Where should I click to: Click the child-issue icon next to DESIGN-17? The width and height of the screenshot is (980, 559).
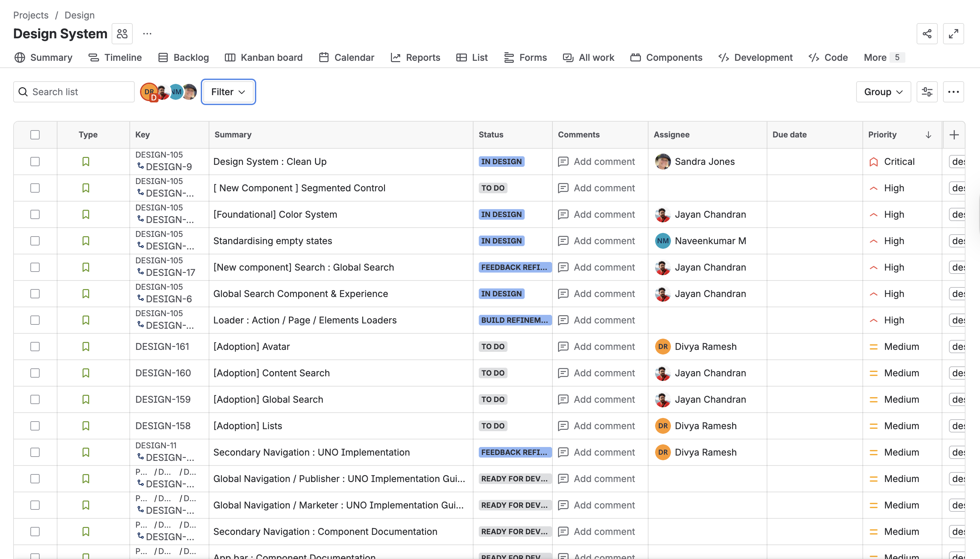click(x=140, y=272)
